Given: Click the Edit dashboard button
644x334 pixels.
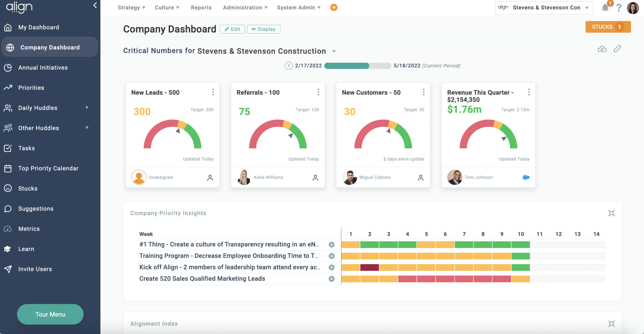Looking at the screenshot, I should click(x=232, y=29).
